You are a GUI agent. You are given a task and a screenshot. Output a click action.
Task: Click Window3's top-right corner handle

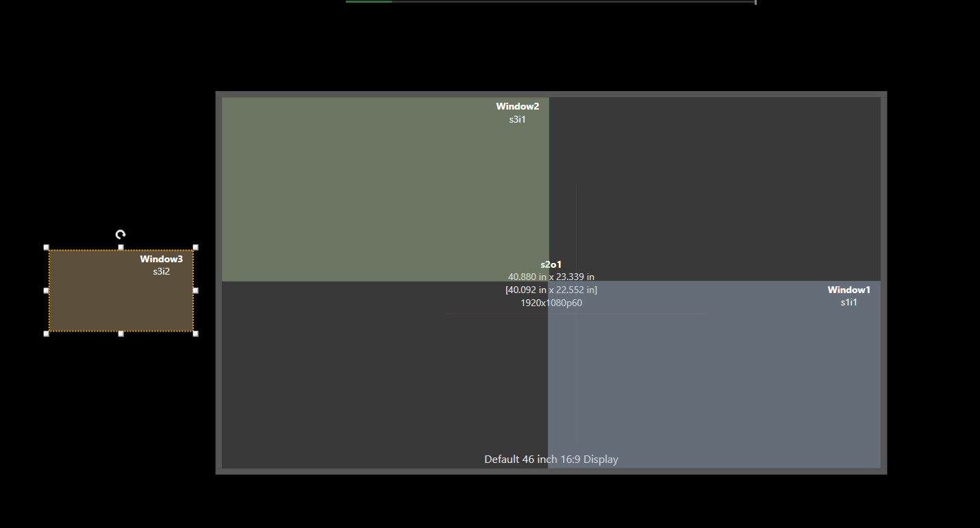click(195, 247)
